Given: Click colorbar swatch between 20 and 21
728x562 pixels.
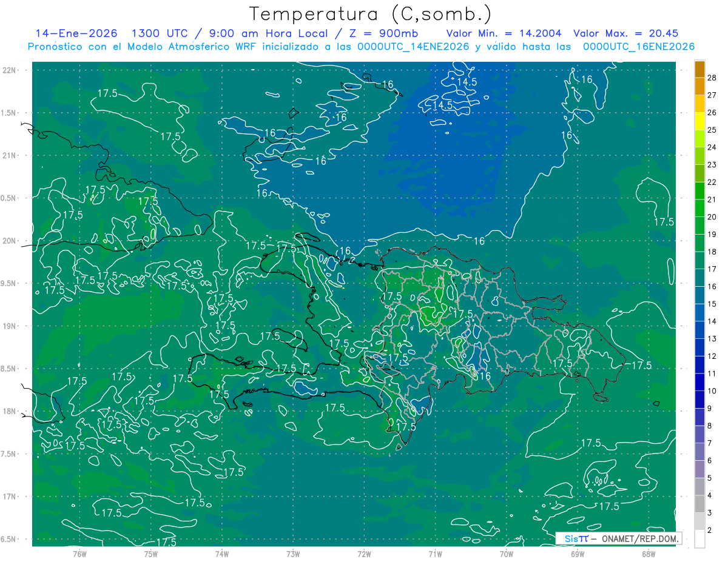Looking at the screenshot, I should click(x=699, y=208).
